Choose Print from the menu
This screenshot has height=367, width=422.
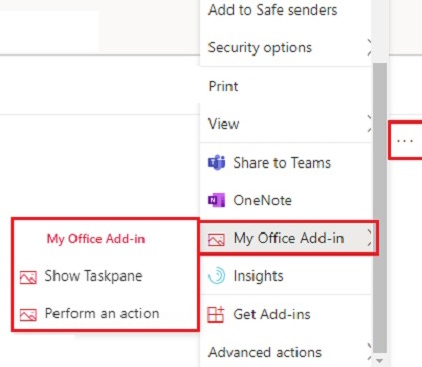click(x=286, y=86)
